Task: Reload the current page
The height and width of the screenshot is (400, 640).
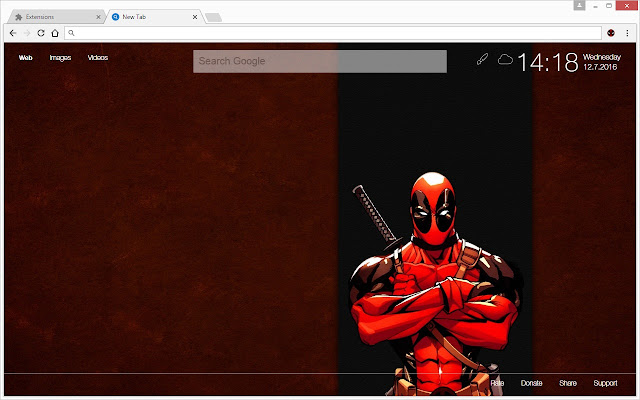Action: click(41, 33)
